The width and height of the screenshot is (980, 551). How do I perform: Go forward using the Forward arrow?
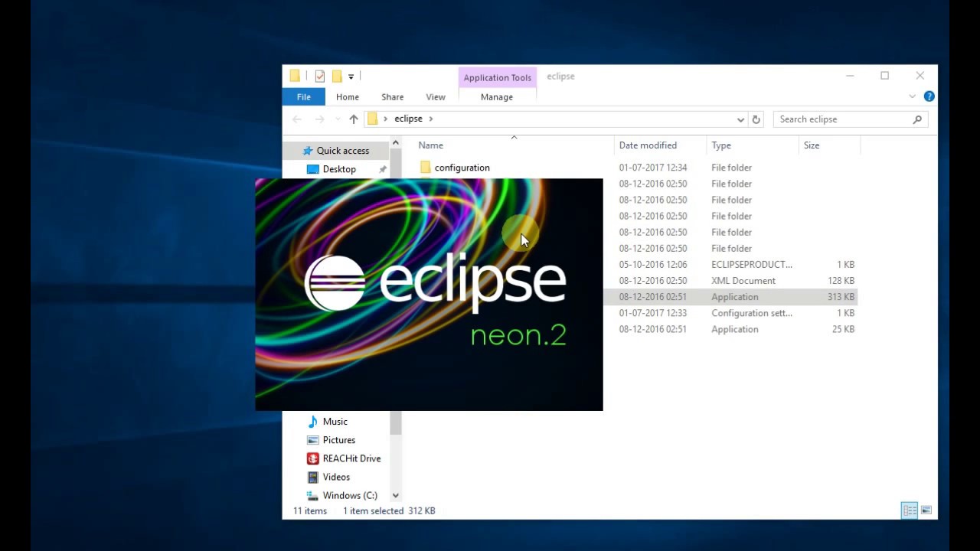(320, 119)
